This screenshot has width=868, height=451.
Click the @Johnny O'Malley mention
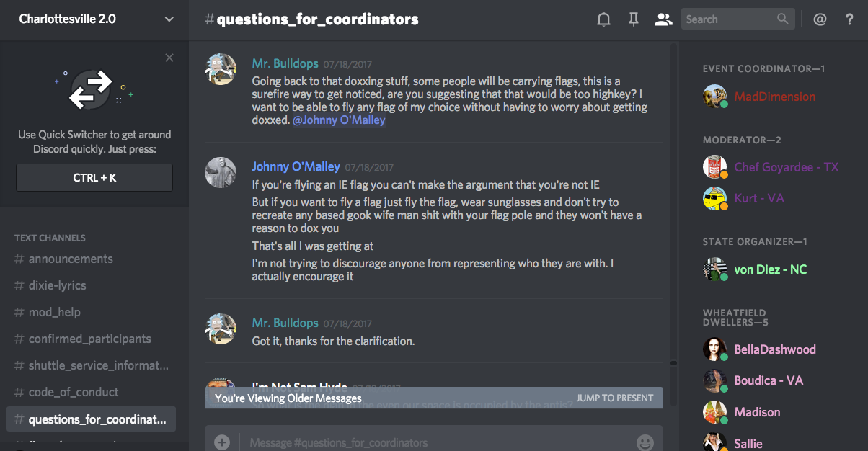point(339,120)
